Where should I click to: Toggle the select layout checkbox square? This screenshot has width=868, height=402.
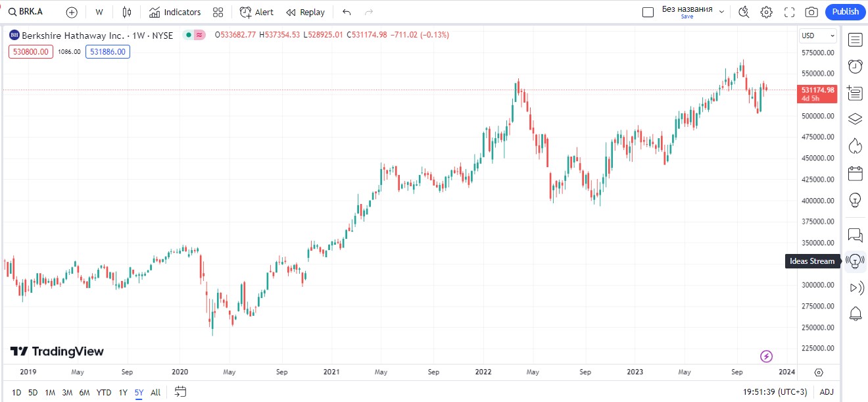point(648,12)
